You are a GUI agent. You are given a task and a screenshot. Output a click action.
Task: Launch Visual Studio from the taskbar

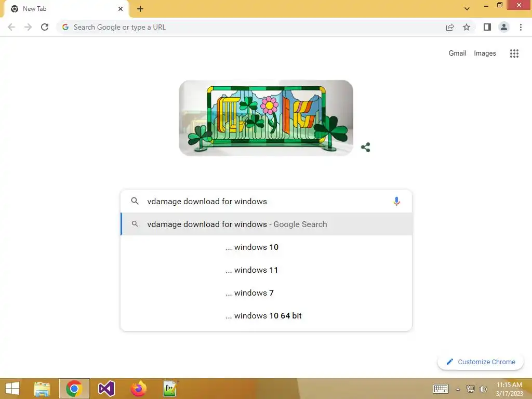pos(106,389)
